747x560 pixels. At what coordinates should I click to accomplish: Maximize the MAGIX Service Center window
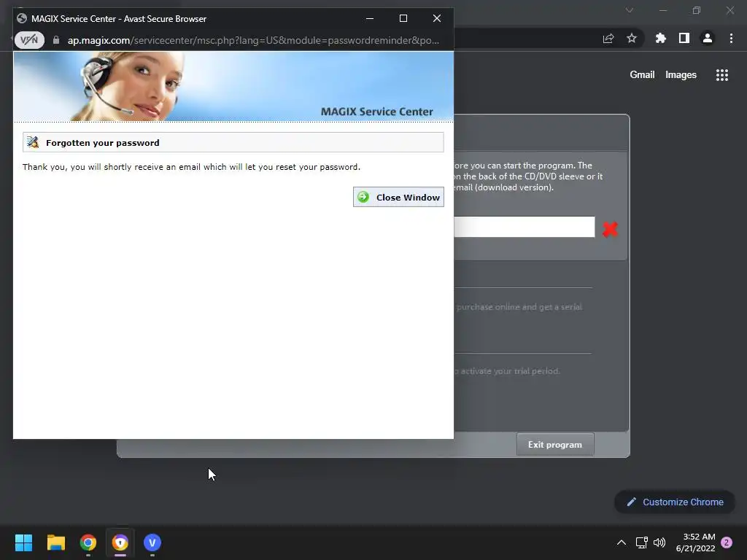[403, 18]
